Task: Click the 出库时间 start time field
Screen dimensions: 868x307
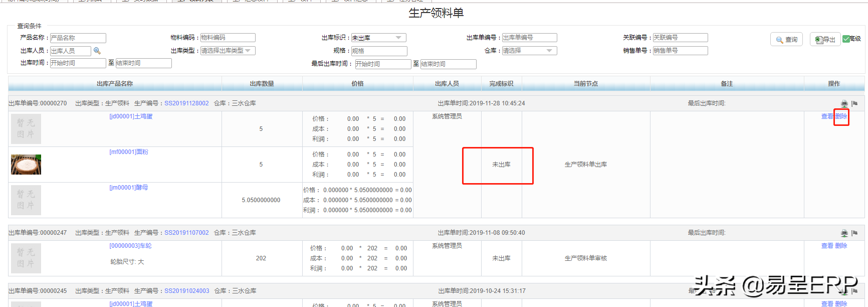Action: pyautogui.click(x=78, y=63)
